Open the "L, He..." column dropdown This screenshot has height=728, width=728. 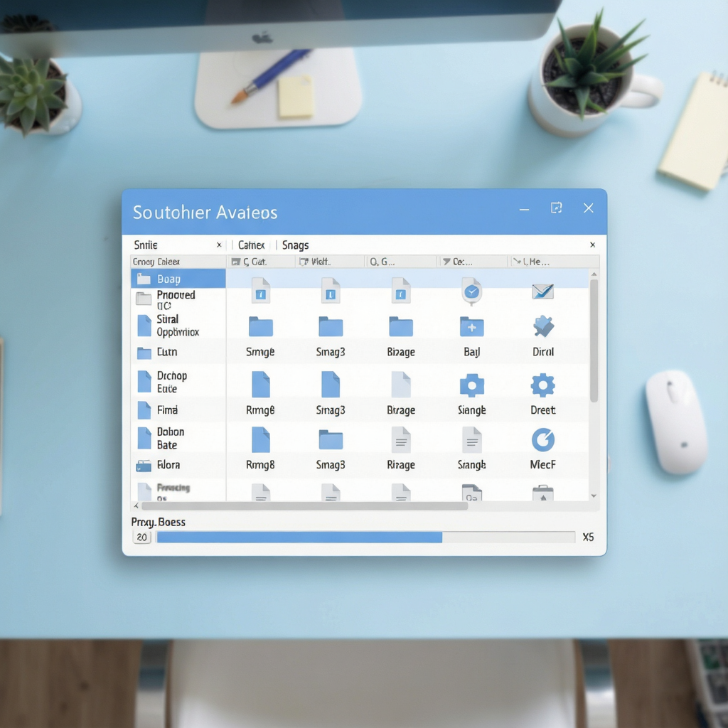point(554,262)
